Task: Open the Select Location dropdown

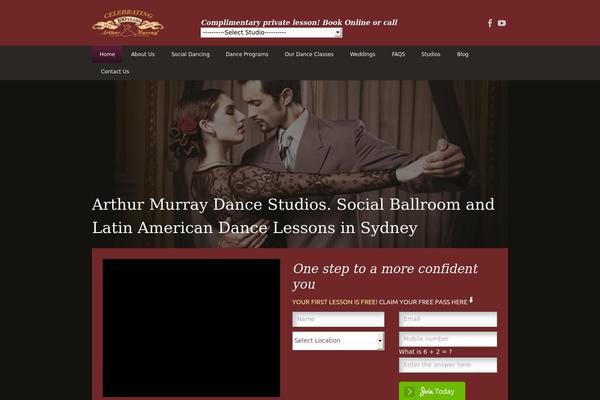Action: pyautogui.click(x=338, y=341)
